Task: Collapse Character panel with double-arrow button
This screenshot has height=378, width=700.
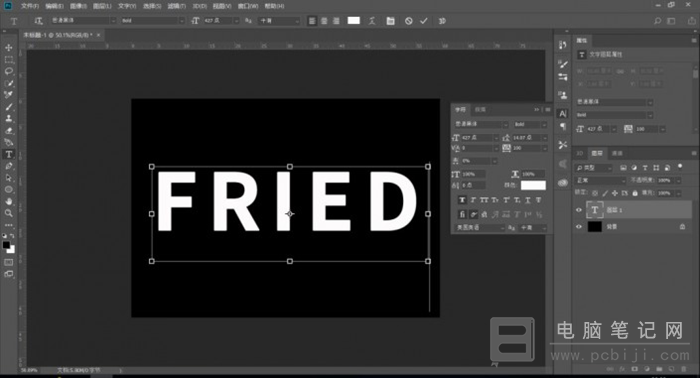Action: click(x=537, y=109)
